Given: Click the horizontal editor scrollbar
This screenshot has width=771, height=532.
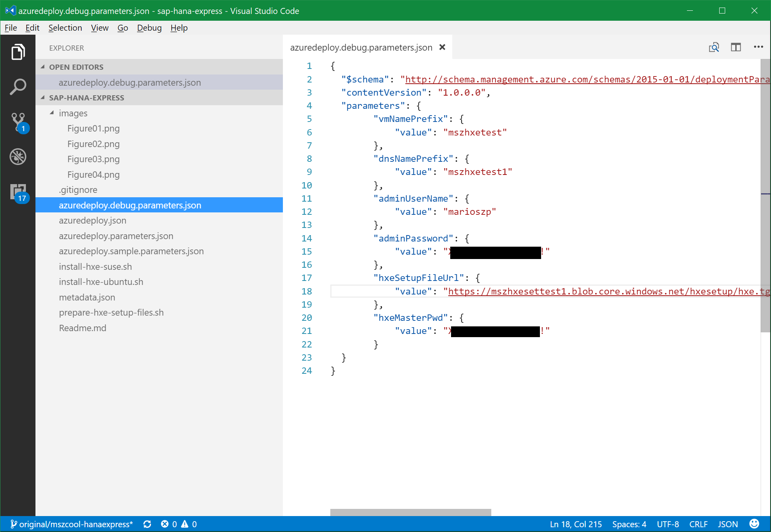Looking at the screenshot, I should click(x=410, y=512).
